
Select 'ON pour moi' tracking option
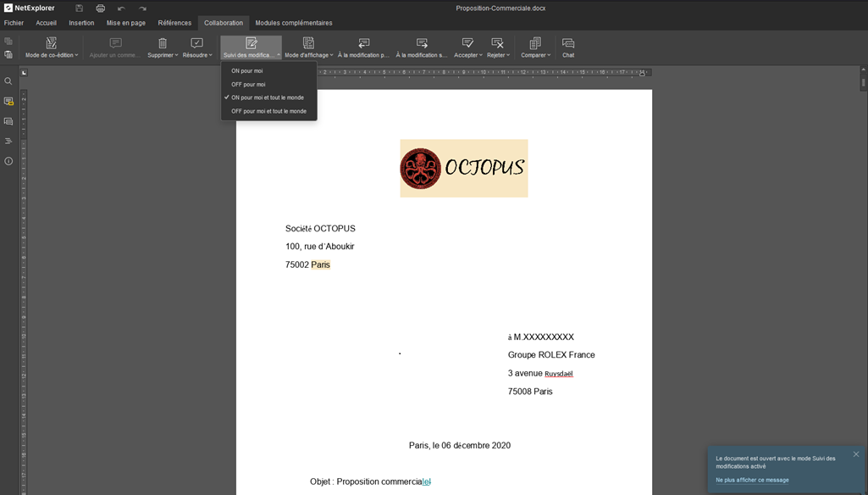pos(247,70)
